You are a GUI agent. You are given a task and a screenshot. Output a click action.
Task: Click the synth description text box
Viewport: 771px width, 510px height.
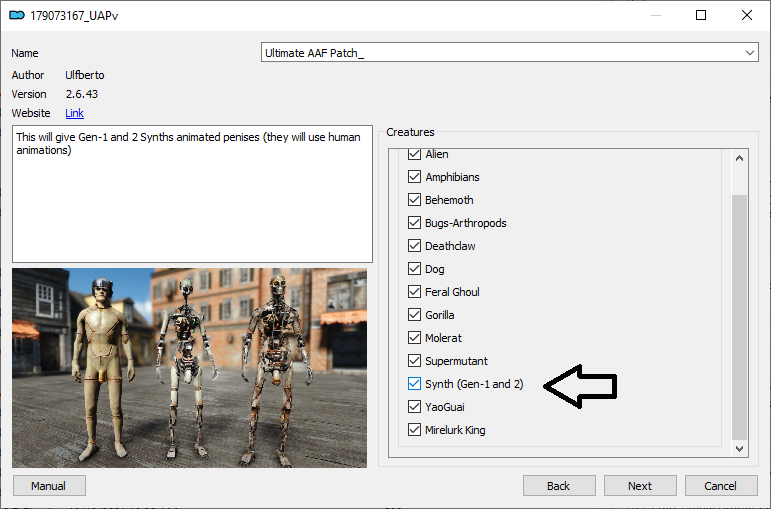(x=192, y=194)
